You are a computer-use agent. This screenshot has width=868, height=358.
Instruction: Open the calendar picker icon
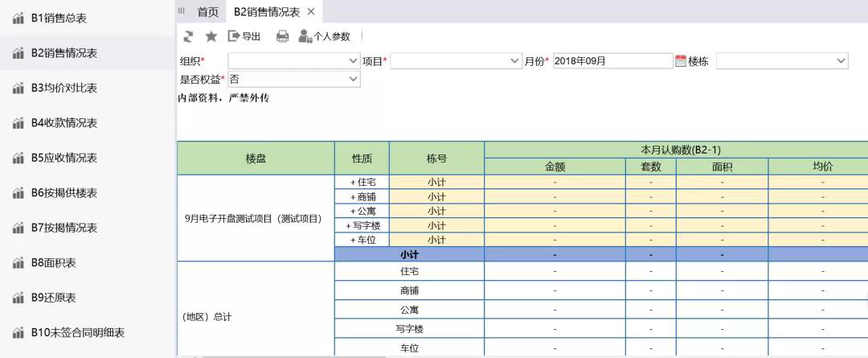pos(681,61)
